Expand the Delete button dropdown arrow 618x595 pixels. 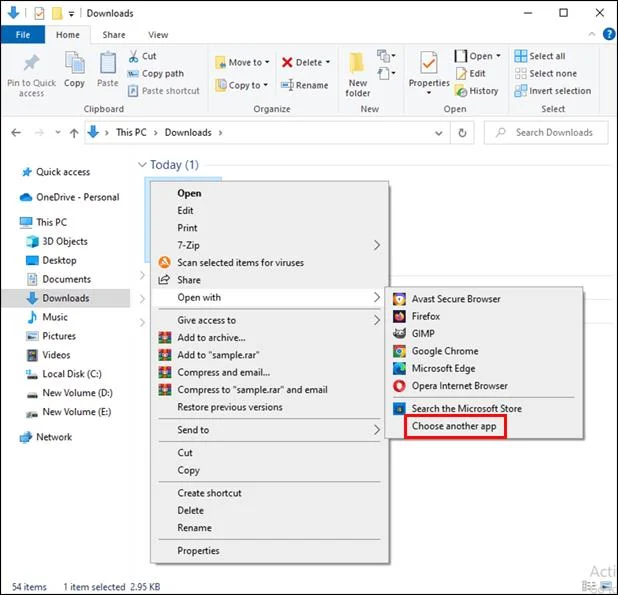[327, 62]
